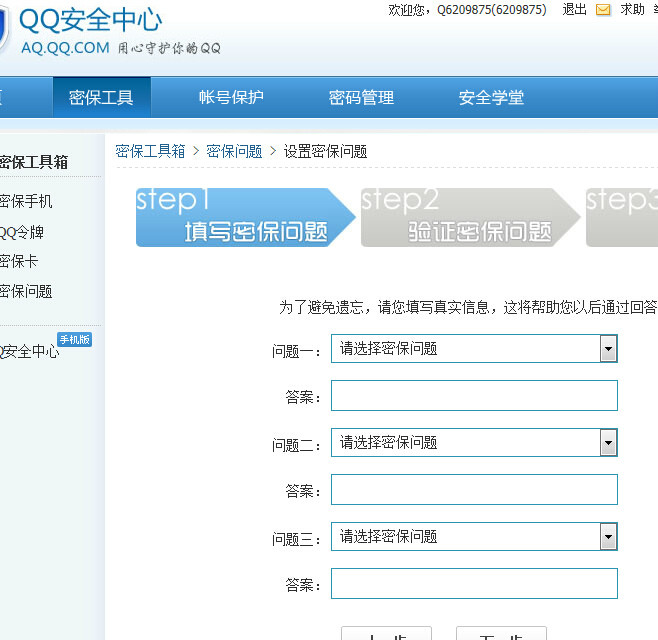
Task: Open the 安全学堂 tab
Action: [491, 97]
